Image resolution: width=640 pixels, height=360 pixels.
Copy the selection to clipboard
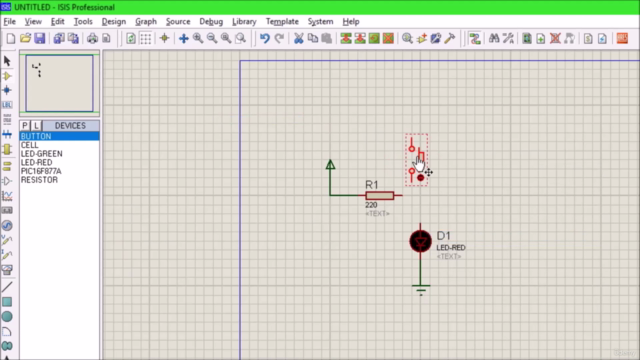point(313,38)
